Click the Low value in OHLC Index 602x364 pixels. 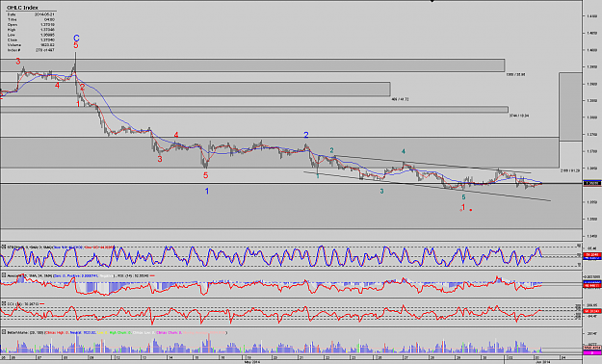pos(47,35)
